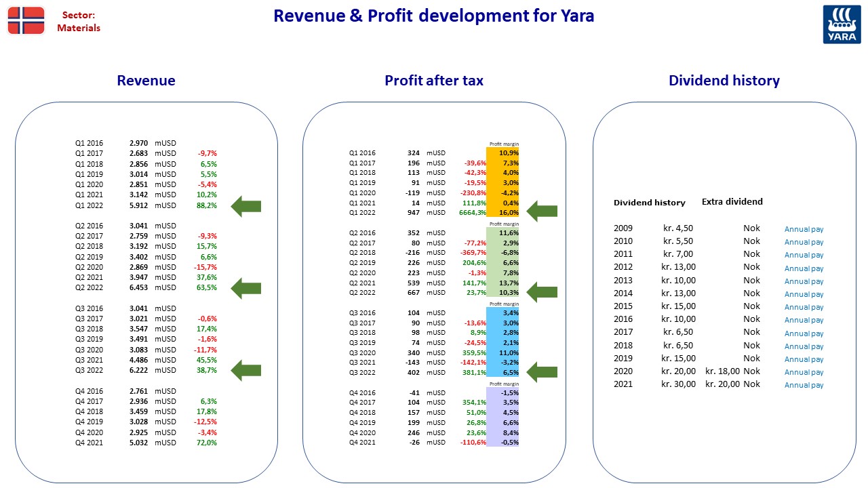Select the 72,0% growth for Q4 2021

tap(207, 443)
